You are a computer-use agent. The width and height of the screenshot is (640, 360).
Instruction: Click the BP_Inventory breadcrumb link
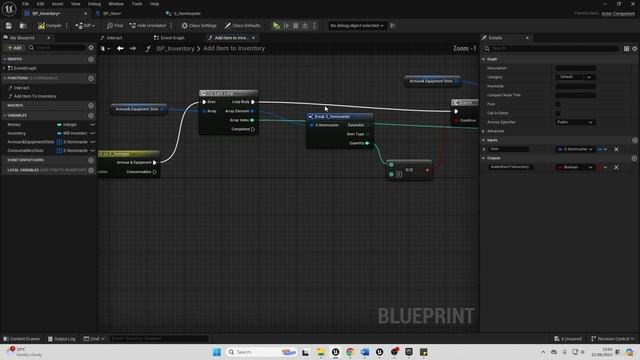click(176, 49)
